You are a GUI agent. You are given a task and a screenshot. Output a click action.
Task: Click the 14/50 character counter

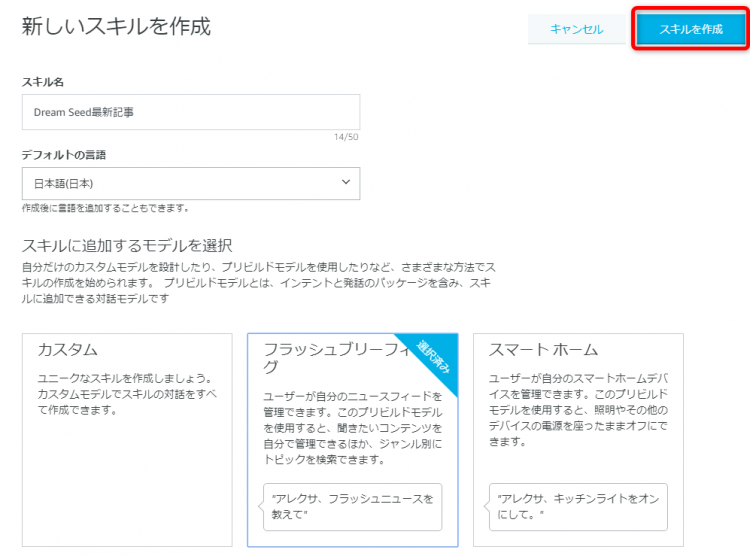pos(346,137)
